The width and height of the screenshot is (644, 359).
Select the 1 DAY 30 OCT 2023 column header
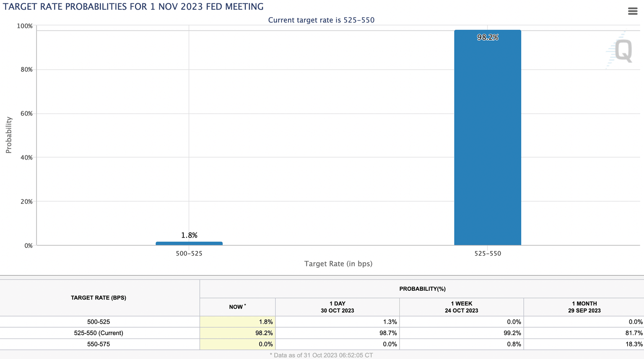tap(337, 307)
